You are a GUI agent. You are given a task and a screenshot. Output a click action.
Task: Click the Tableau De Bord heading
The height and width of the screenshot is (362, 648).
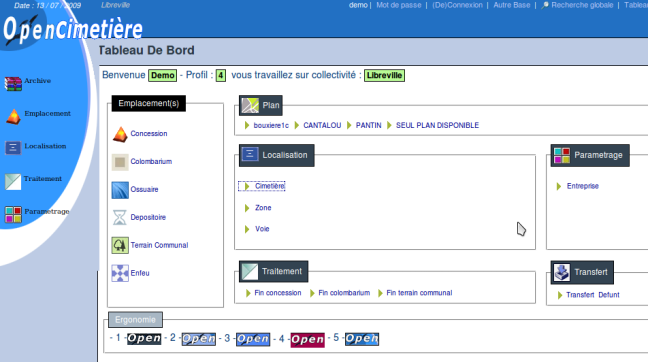146,50
